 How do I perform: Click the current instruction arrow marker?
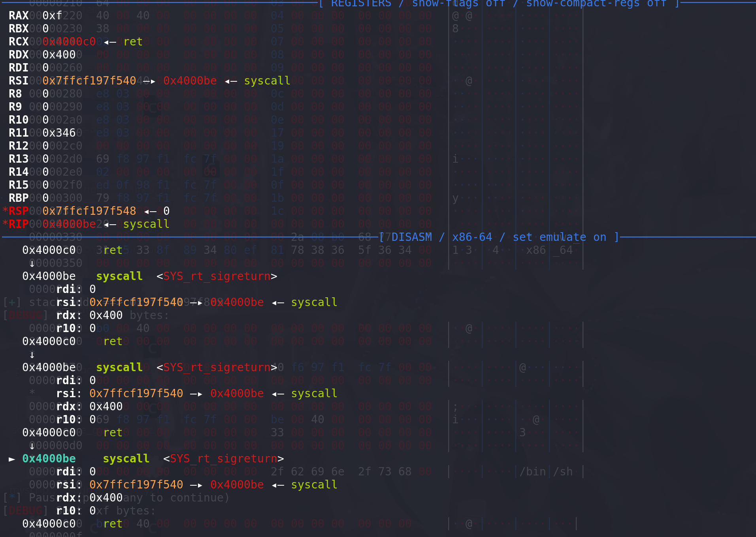pos(12,459)
